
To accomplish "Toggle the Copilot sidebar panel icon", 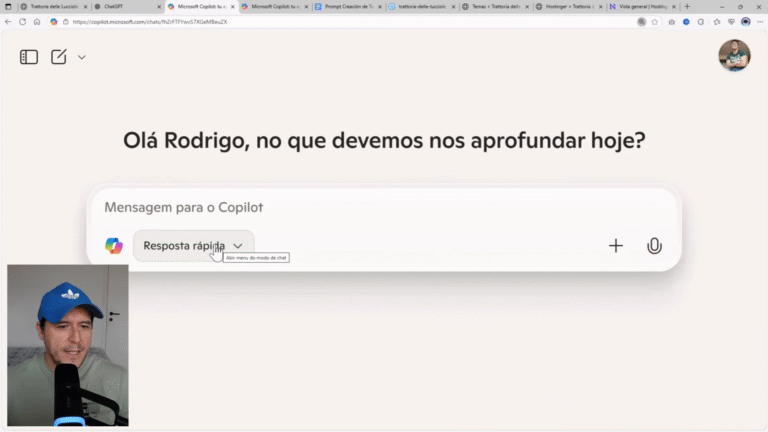I will pos(29,57).
